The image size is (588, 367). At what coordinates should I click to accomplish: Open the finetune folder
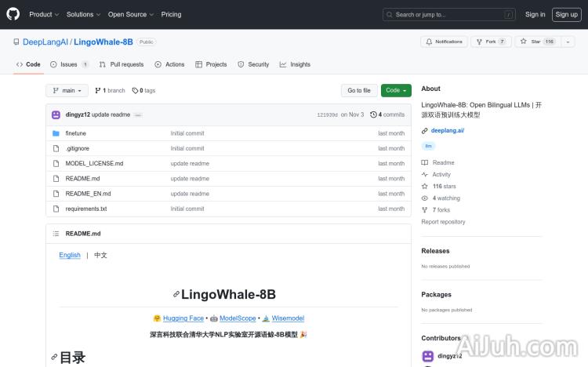click(76, 133)
